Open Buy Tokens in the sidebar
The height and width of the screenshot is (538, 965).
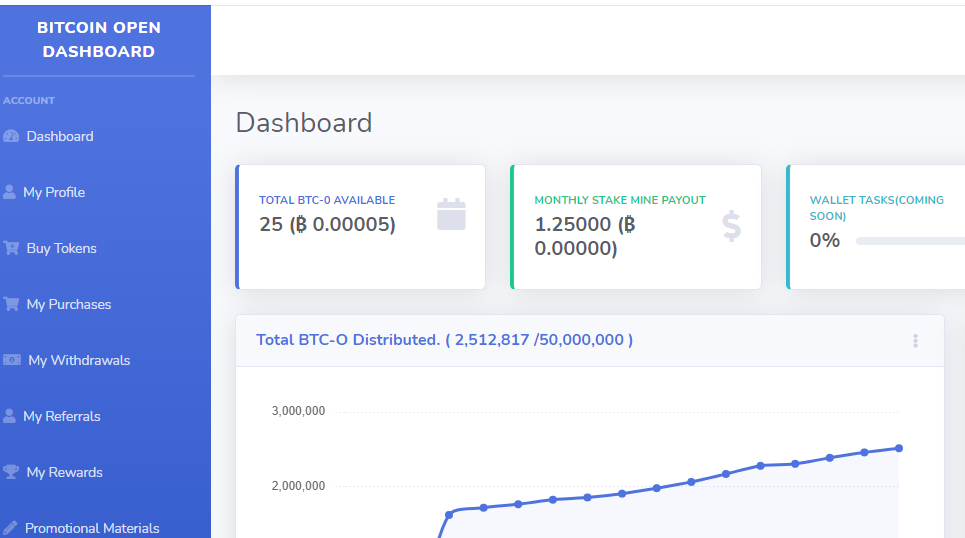[62, 248]
